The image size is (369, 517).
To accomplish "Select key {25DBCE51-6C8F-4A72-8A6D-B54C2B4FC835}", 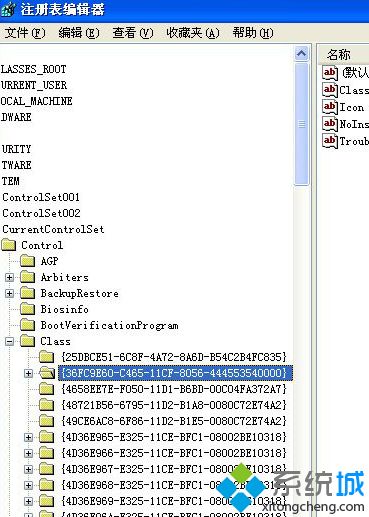I will (x=174, y=357).
